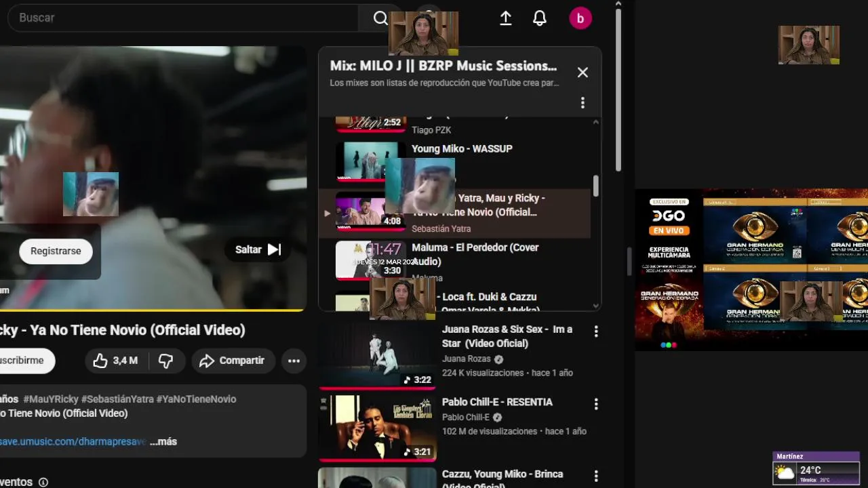868x488 pixels.
Task: Skip the ad with Saltar button
Action: (258, 249)
